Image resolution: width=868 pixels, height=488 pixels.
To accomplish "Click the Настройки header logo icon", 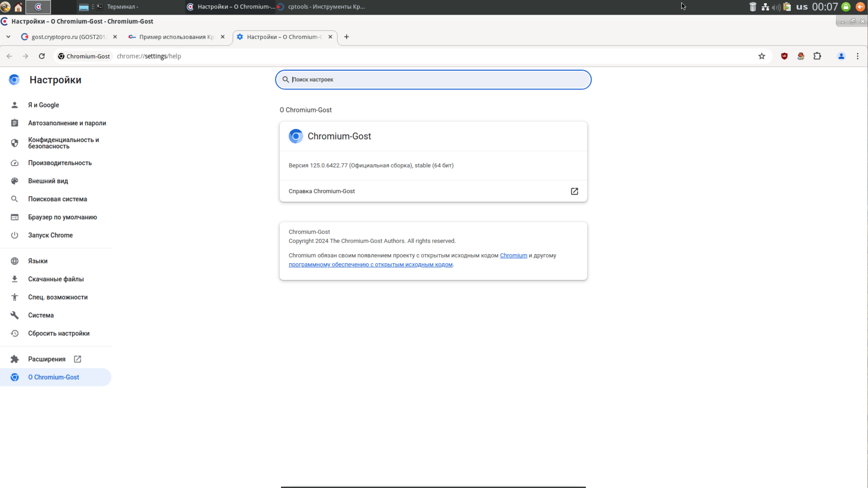I will tap(14, 80).
